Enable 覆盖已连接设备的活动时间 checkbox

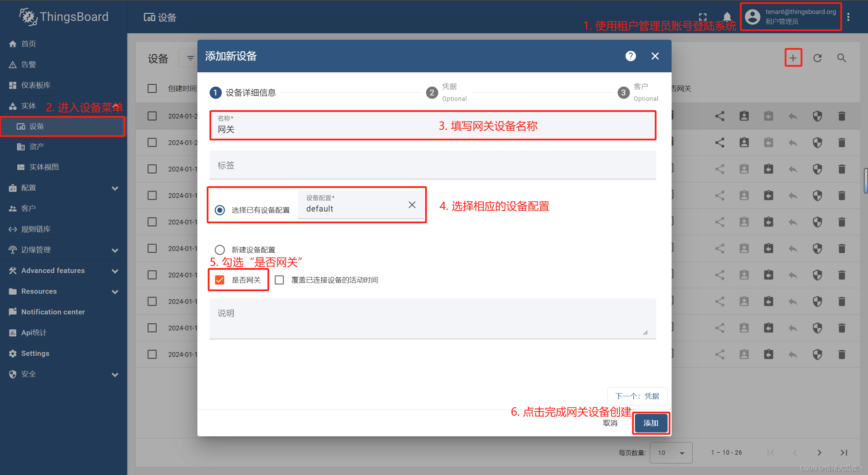pos(279,280)
